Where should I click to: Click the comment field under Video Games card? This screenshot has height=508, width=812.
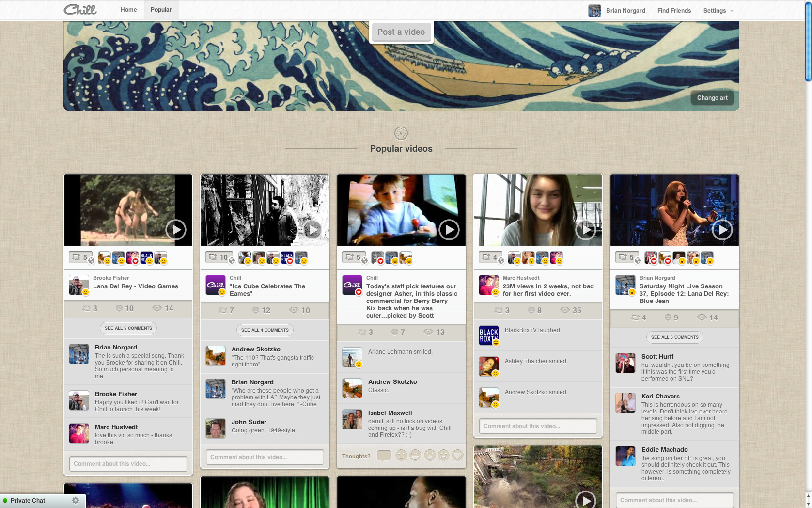click(128, 464)
